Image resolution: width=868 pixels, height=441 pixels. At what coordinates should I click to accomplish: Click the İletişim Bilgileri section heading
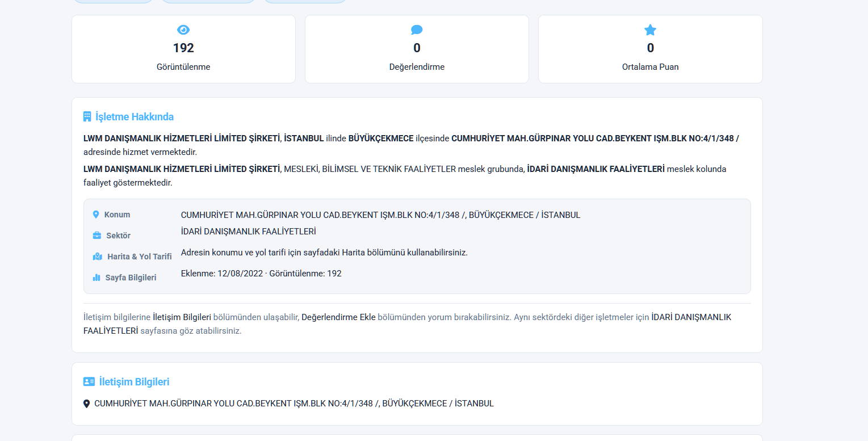tap(134, 382)
